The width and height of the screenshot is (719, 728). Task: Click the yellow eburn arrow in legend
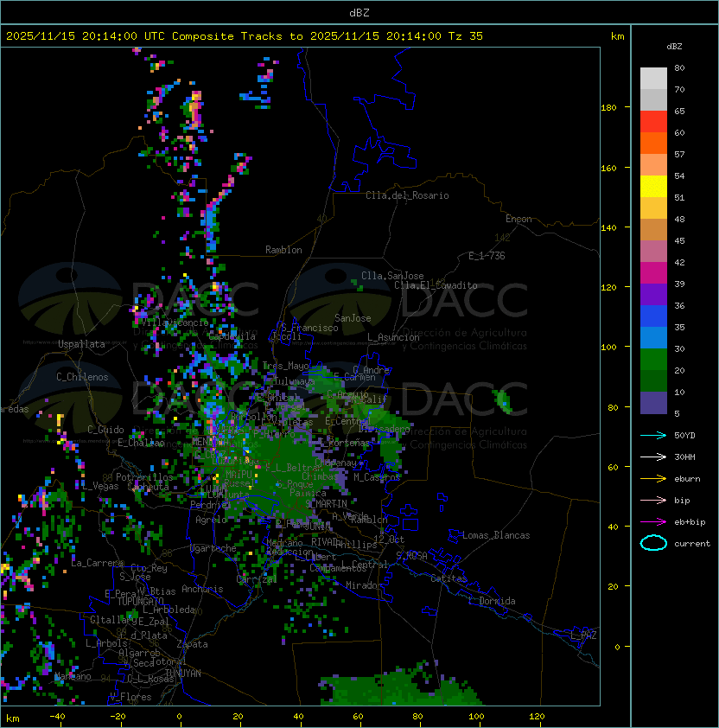click(653, 478)
